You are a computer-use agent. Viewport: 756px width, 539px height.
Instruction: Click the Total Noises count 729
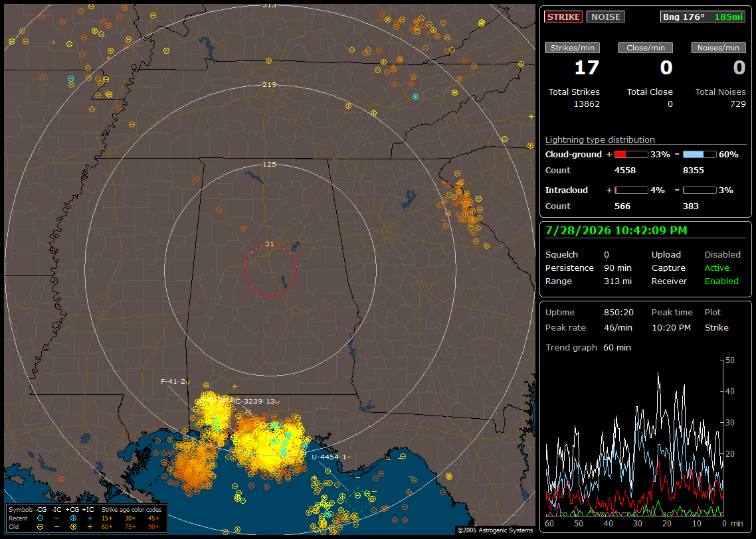pos(737,104)
